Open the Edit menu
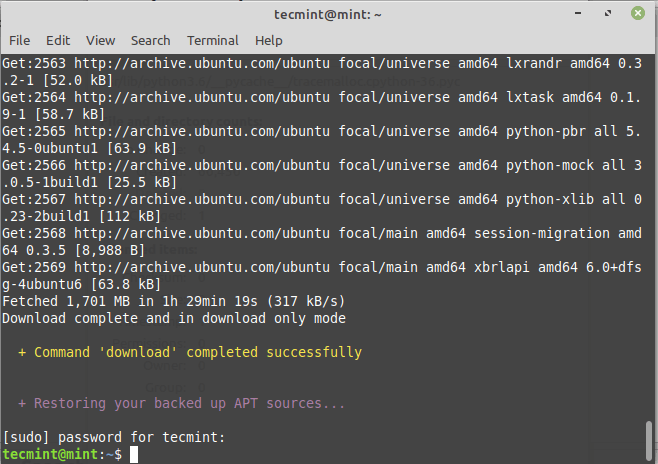Screen dimensions: 658x464 (58, 40)
